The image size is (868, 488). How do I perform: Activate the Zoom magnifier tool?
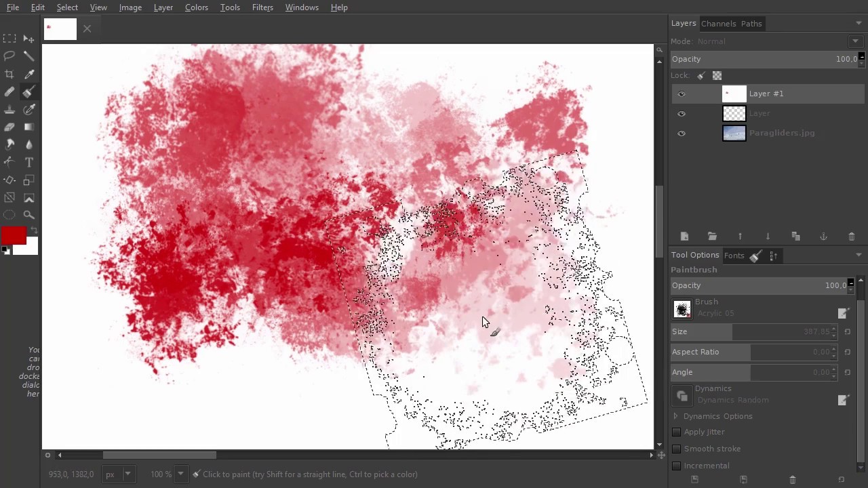pyautogui.click(x=29, y=215)
